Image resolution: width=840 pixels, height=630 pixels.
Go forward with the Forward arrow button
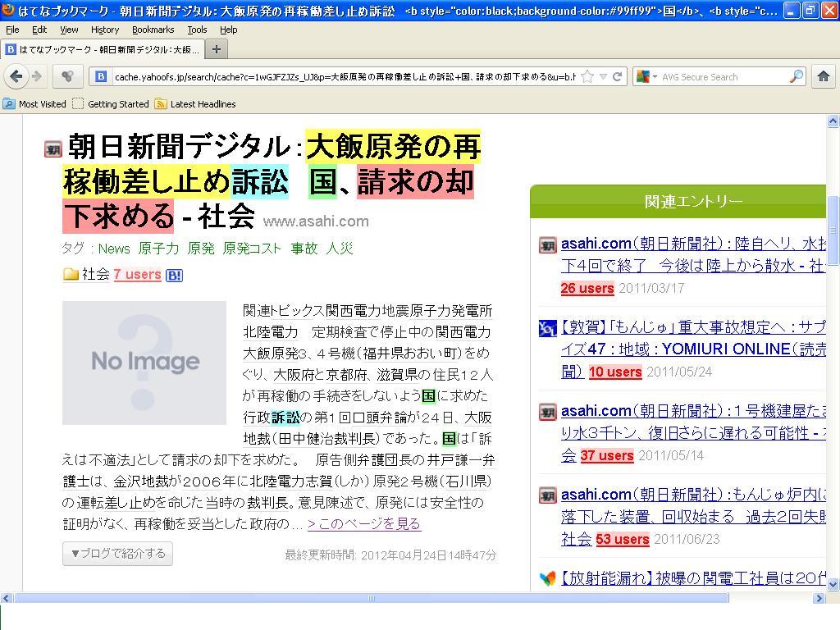click(37, 76)
